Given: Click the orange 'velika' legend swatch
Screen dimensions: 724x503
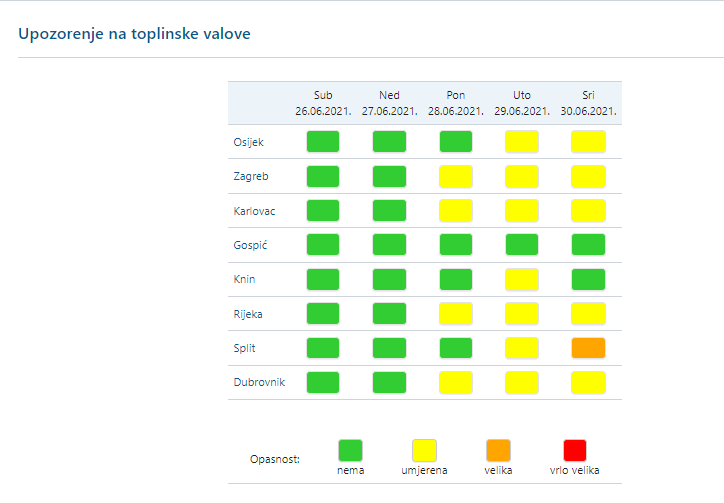Looking at the screenshot, I should pyautogui.click(x=498, y=450).
